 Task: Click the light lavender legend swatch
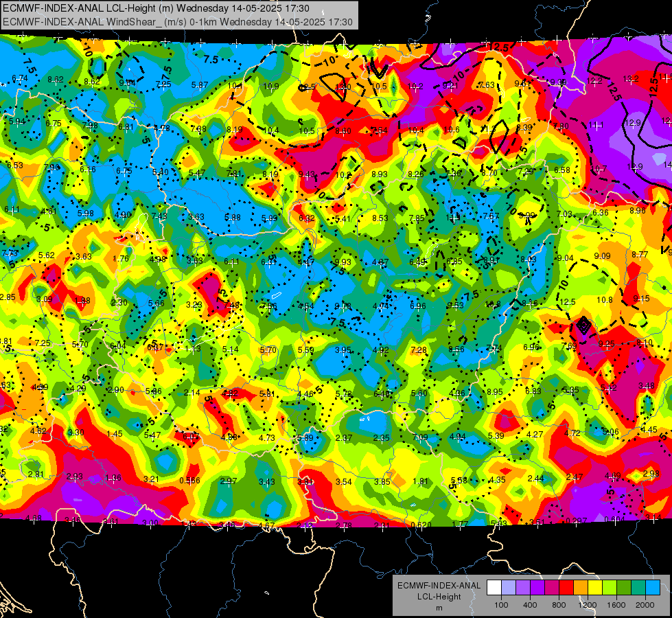(x=509, y=588)
